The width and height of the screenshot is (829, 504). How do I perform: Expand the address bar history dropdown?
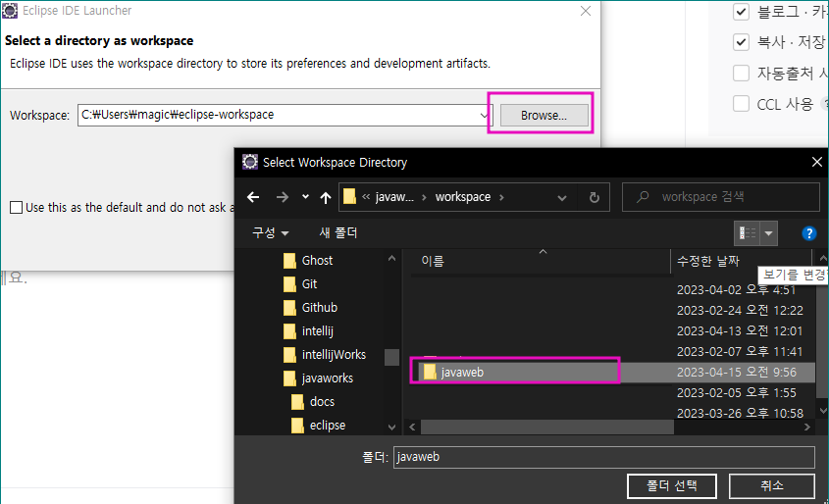(x=562, y=198)
